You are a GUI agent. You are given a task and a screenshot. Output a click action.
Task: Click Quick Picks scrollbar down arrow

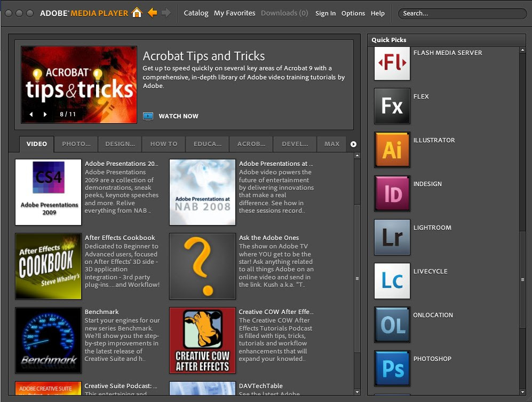[x=522, y=392]
